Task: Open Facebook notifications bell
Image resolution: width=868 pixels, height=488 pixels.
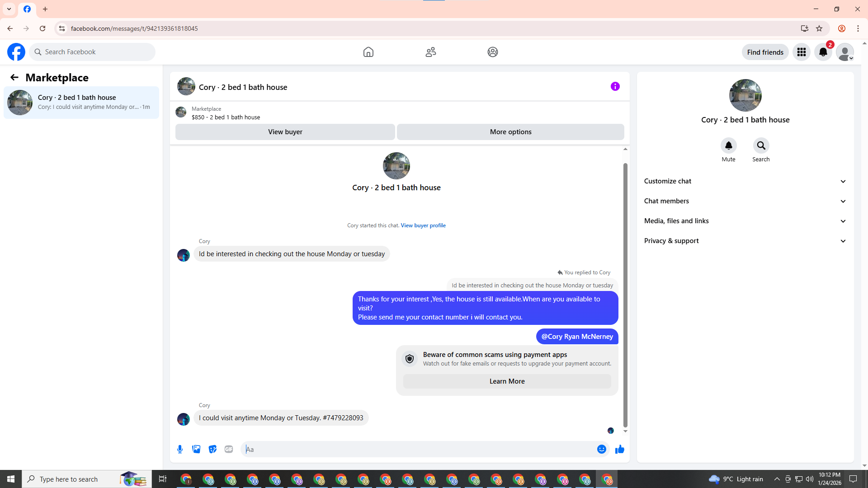Action: [x=823, y=52]
